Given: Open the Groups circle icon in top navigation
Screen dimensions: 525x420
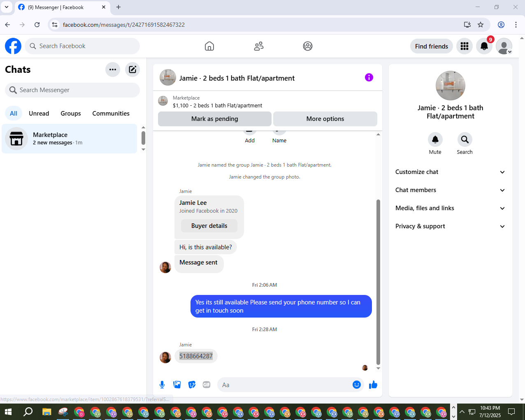Looking at the screenshot, I should [308, 46].
